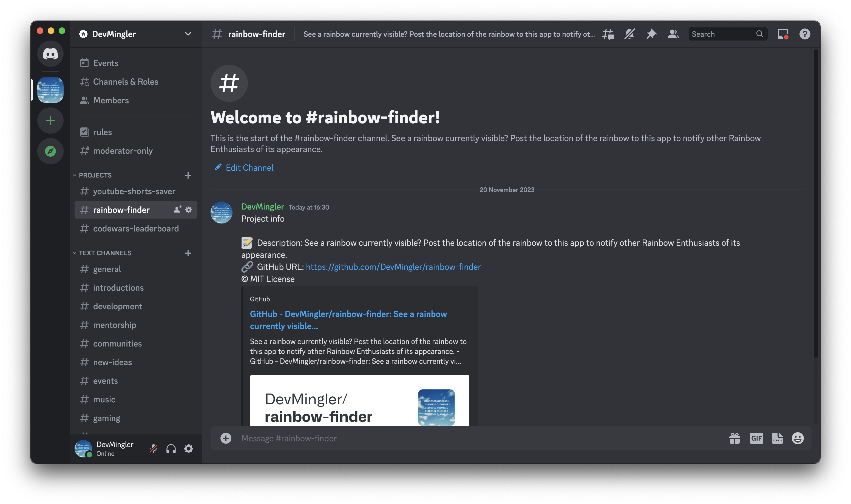Screen dimensions: 851x504
Task: Open the Inbox icon
Action: point(783,34)
